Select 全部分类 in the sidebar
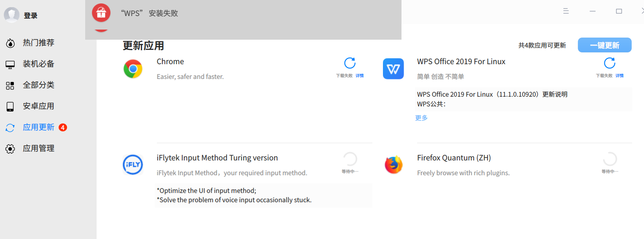Image resolution: width=644 pixels, height=239 pixels. point(38,85)
